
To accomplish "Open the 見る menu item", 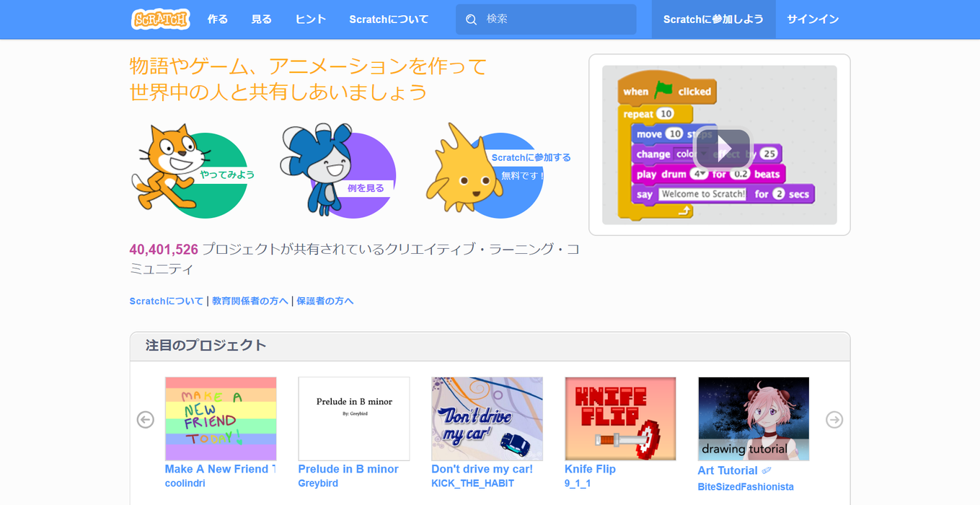I will coord(261,19).
